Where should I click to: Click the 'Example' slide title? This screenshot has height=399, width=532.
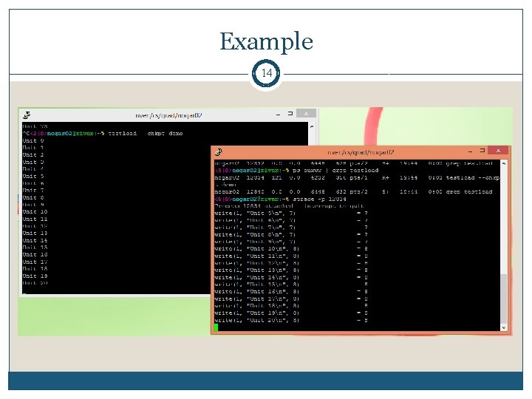(x=266, y=41)
